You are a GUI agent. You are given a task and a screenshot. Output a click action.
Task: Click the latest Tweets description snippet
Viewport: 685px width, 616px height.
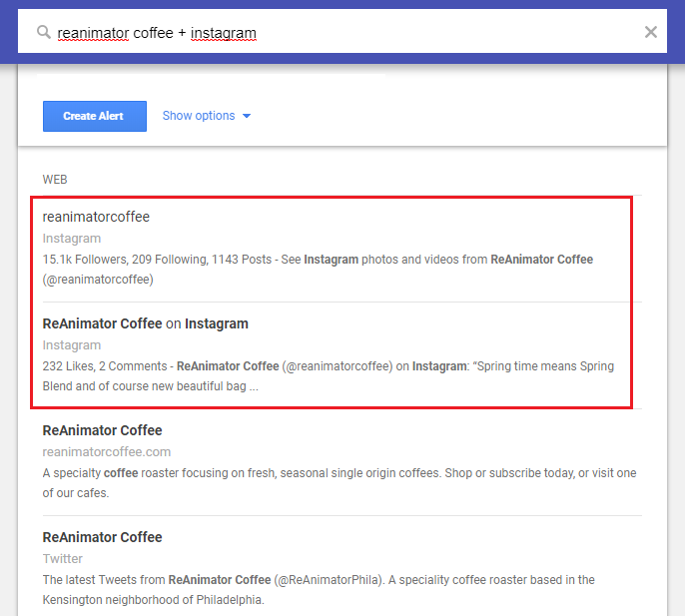click(x=319, y=590)
